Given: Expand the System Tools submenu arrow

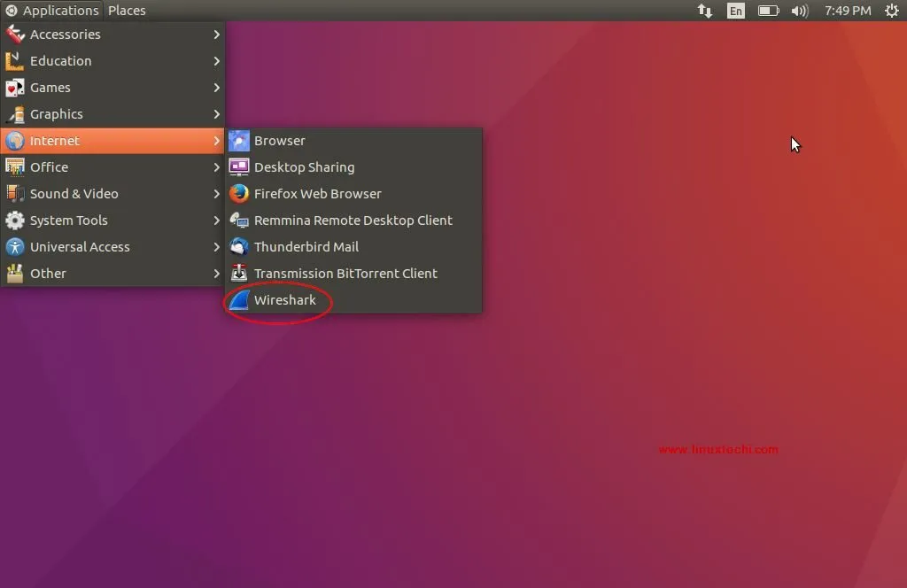Looking at the screenshot, I should 215,220.
